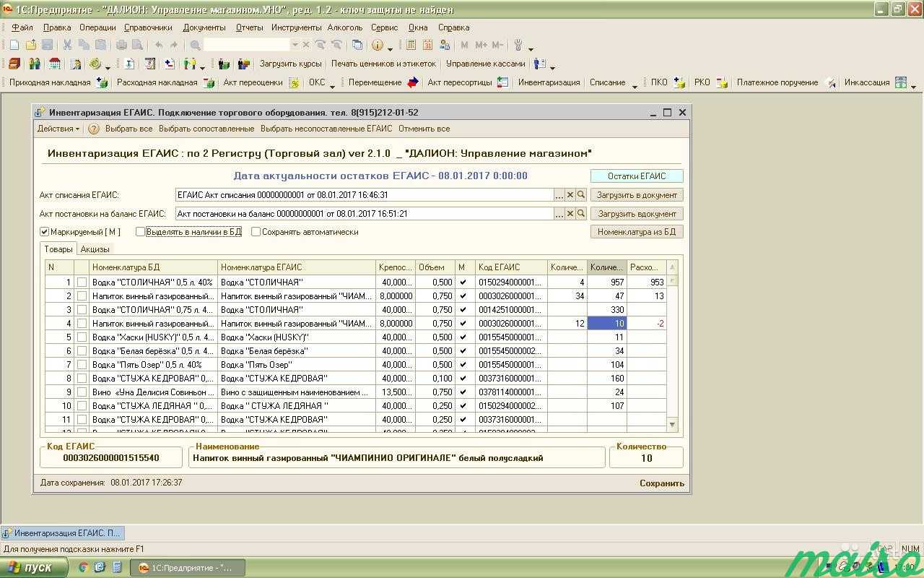Open a file using the folder icon
The image size is (924, 578).
coord(30,45)
